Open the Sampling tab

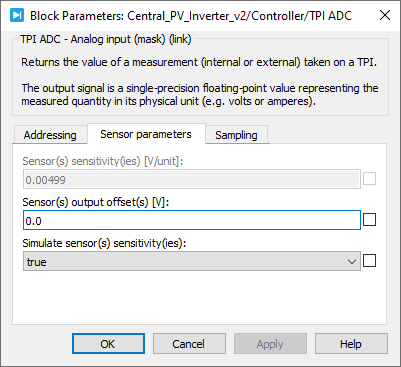tap(236, 135)
